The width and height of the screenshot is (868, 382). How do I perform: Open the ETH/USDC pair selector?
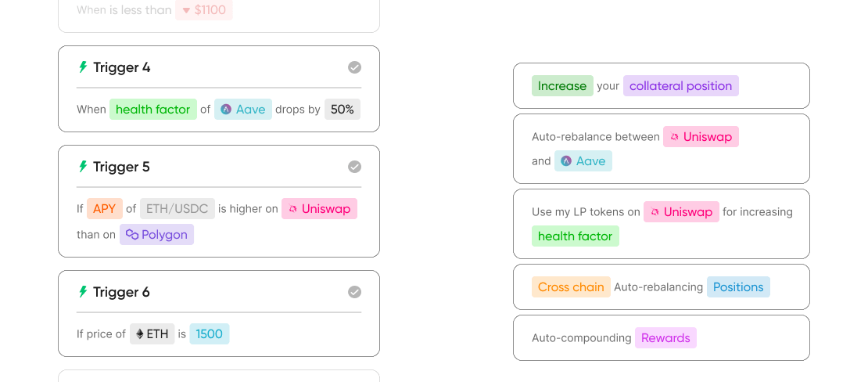coord(178,209)
